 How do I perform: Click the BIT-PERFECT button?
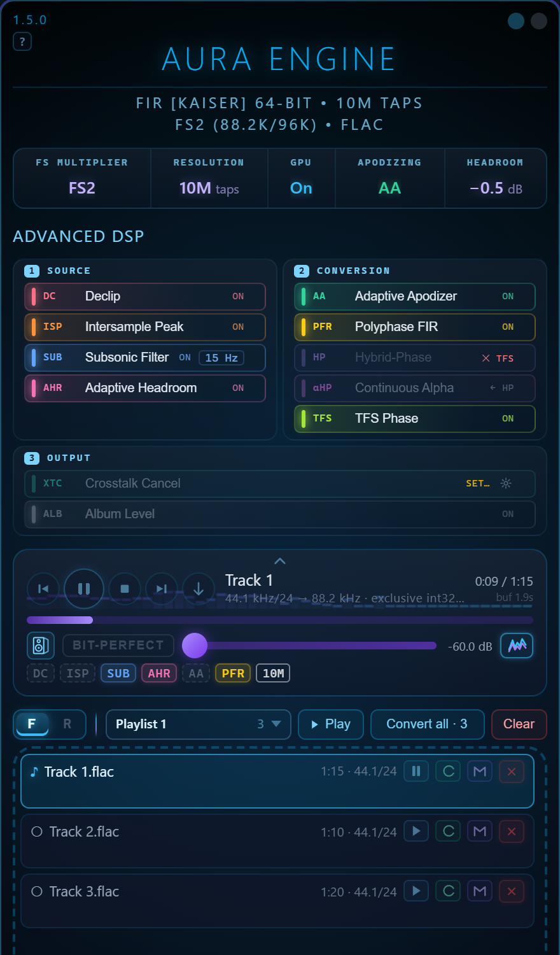118,645
